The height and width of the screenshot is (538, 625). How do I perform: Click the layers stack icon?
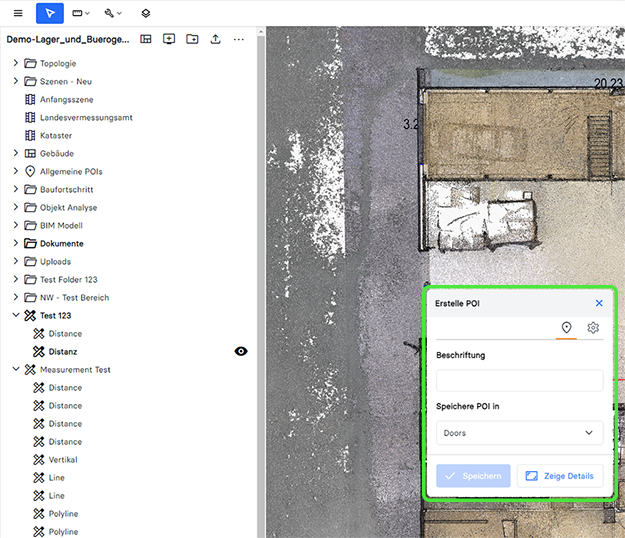145,13
